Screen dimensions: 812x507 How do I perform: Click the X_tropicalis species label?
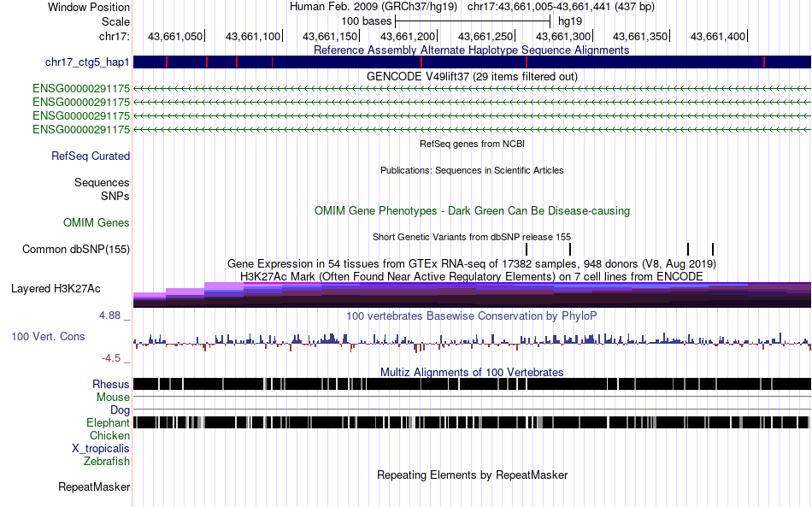click(x=101, y=449)
